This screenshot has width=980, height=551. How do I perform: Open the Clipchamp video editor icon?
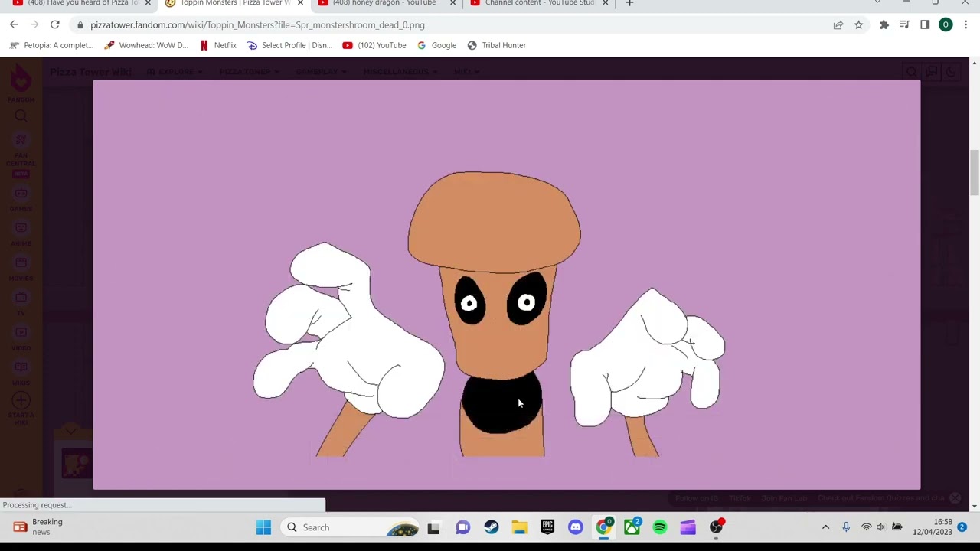(x=688, y=527)
